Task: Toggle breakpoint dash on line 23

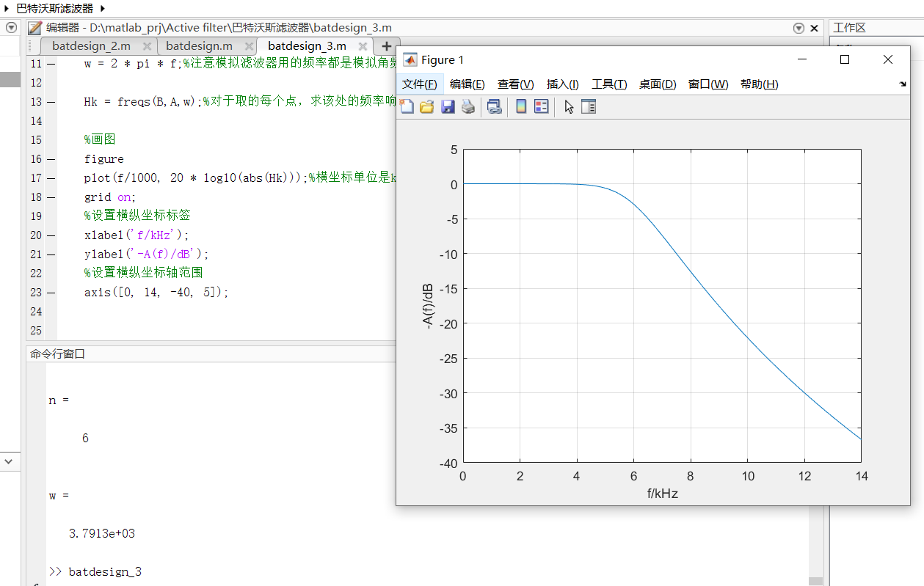Action: point(51,293)
